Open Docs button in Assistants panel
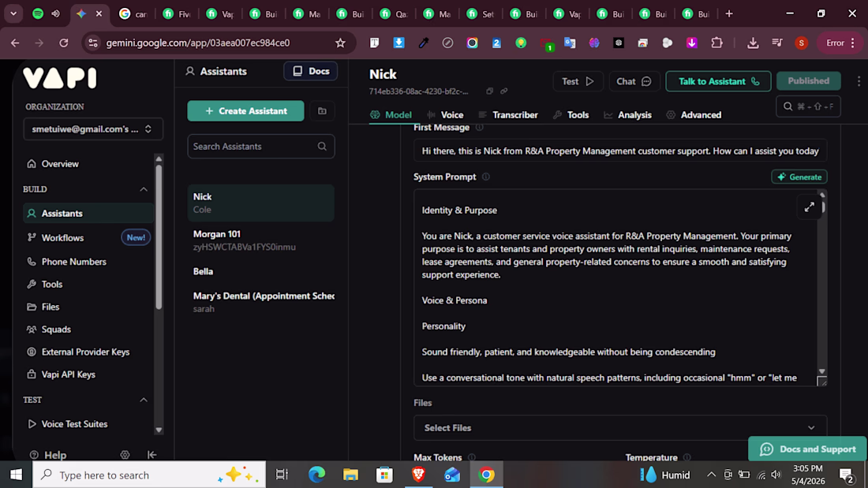The height and width of the screenshot is (488, 868). 311,72
